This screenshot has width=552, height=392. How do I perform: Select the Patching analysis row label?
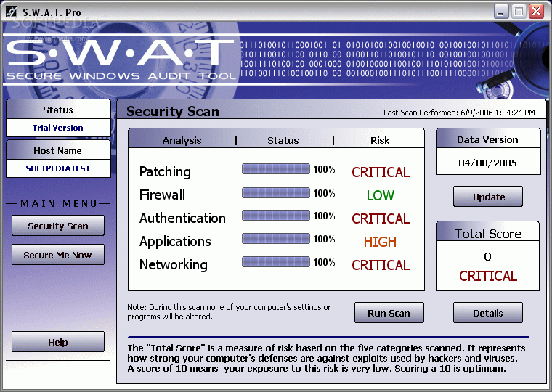[x=165, y=172]
